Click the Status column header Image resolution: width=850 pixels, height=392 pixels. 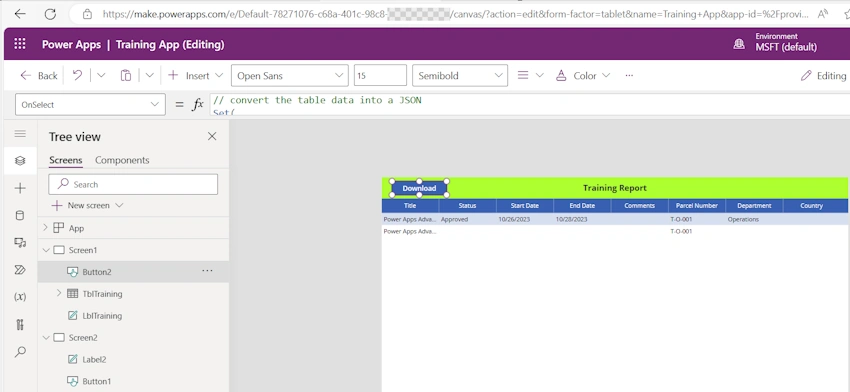pos(467,205)
